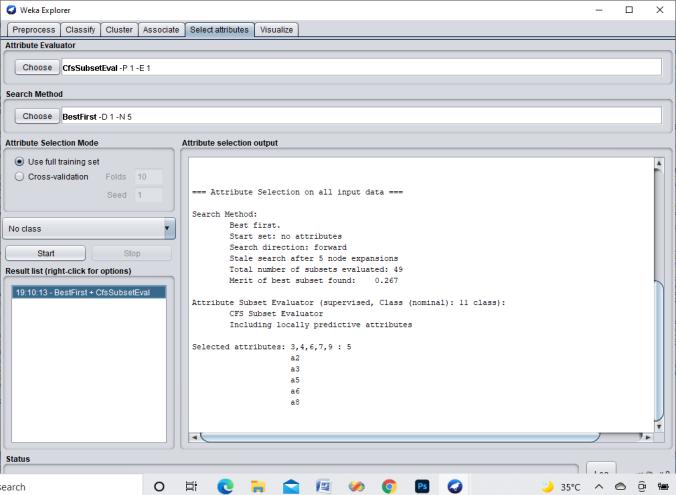The height and width of the screenshot is (495, 676).
Task: Switch to the Preprocess tab
Action: coord(34,30)
